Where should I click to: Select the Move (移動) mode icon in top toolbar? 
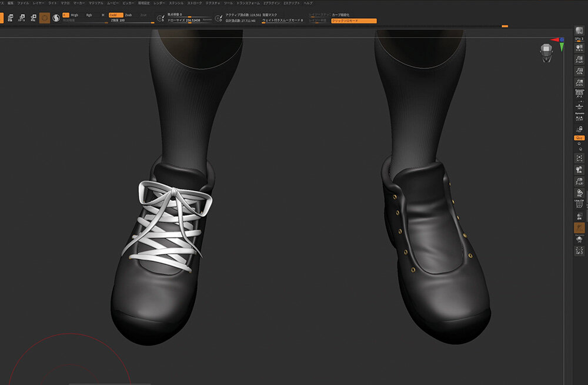click(x=11, y=18)
